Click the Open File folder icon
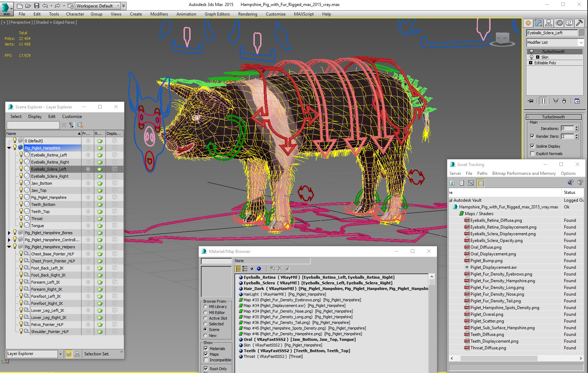The height and width of the screenshot is (373, 588). coord(28,6)
